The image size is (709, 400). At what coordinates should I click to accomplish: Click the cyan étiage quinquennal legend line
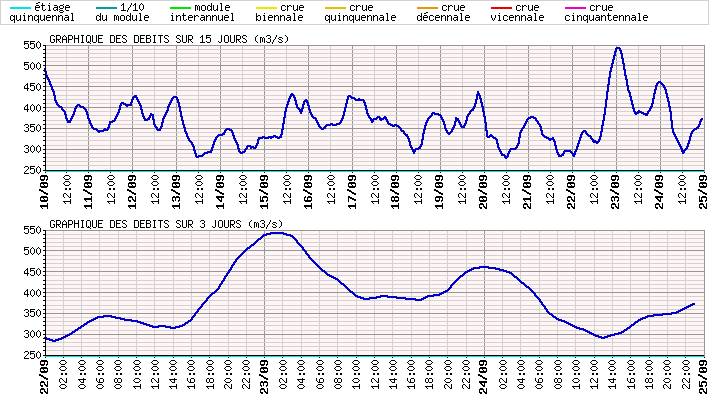click(x=20, y=8)
